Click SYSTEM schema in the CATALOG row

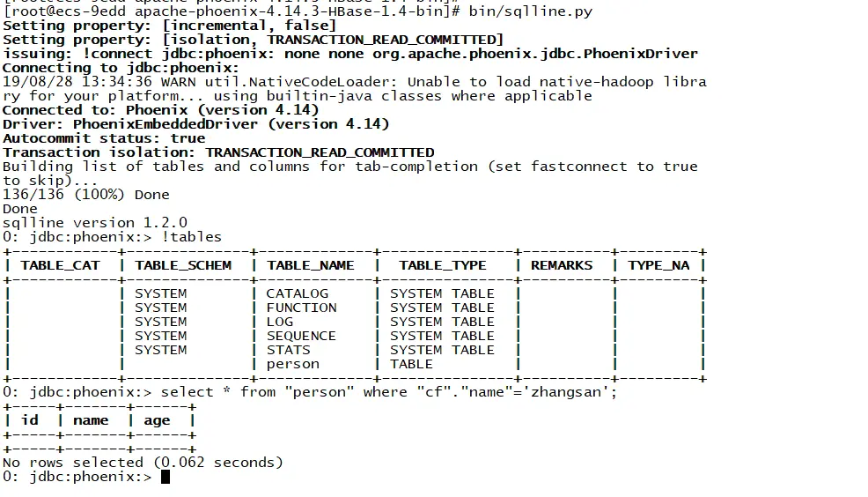click(160, 293)
